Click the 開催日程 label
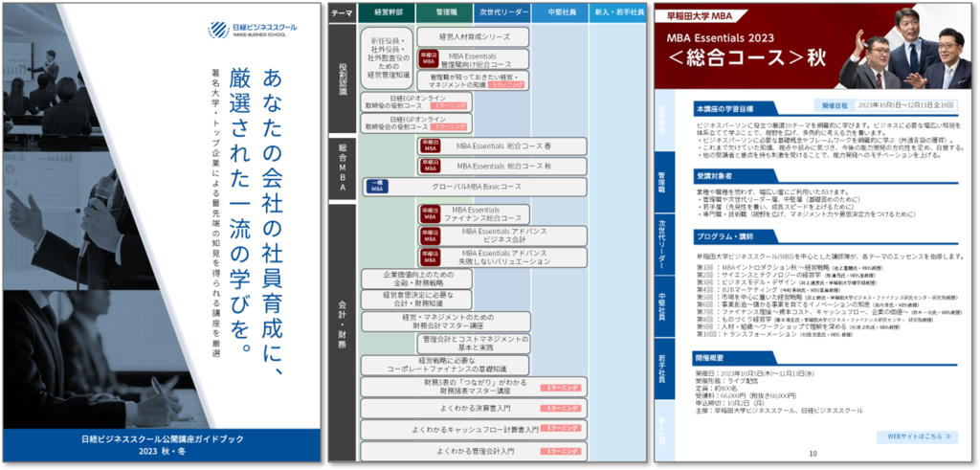This screenshot has width=980, height=470. [834, 106]
